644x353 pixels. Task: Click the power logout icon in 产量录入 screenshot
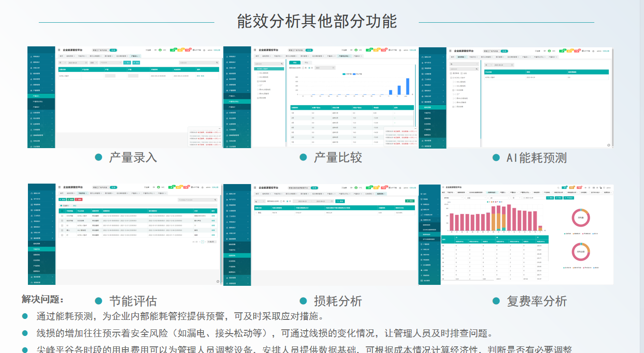pos(204,50)
